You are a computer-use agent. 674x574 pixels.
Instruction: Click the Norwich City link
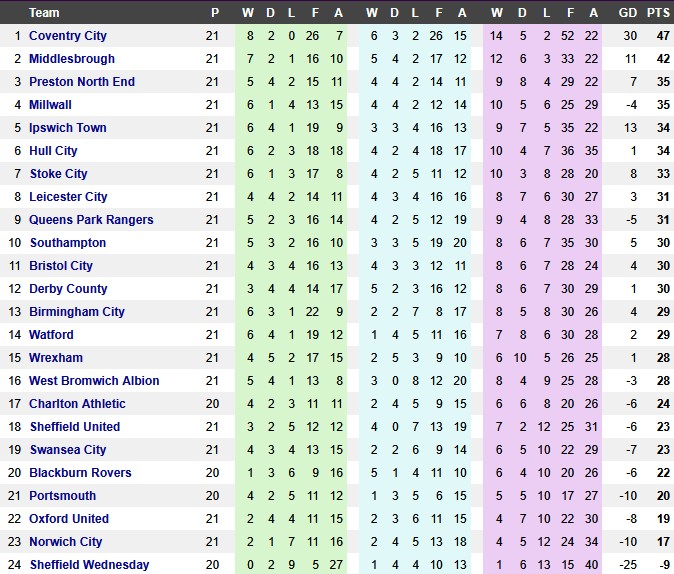(65, 542)
